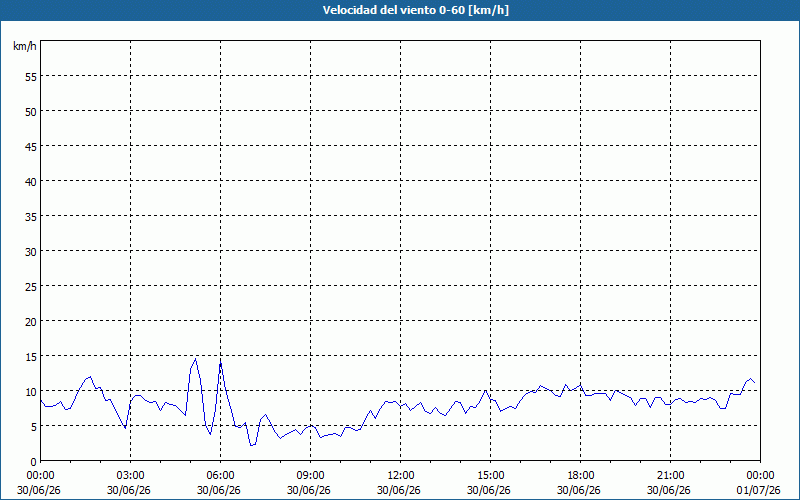The height and width of the screenshot is (500, 800).
Task: Click the y-axis value 55
Action: click(31, 77)
